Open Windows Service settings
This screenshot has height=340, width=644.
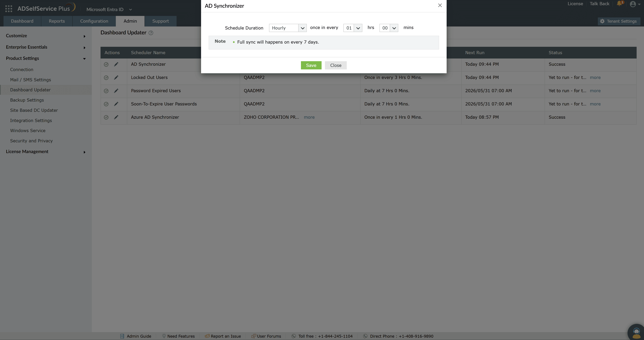click(28, 131)
